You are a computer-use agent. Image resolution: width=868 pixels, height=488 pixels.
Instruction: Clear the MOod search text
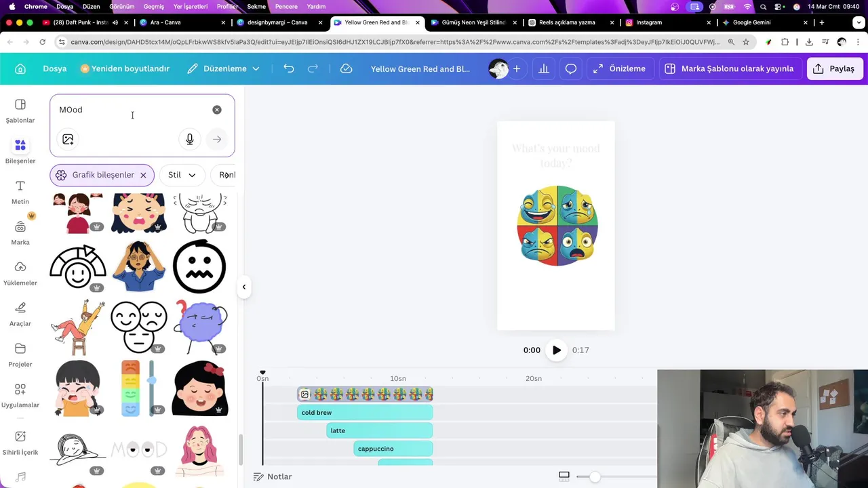(217, 110)
